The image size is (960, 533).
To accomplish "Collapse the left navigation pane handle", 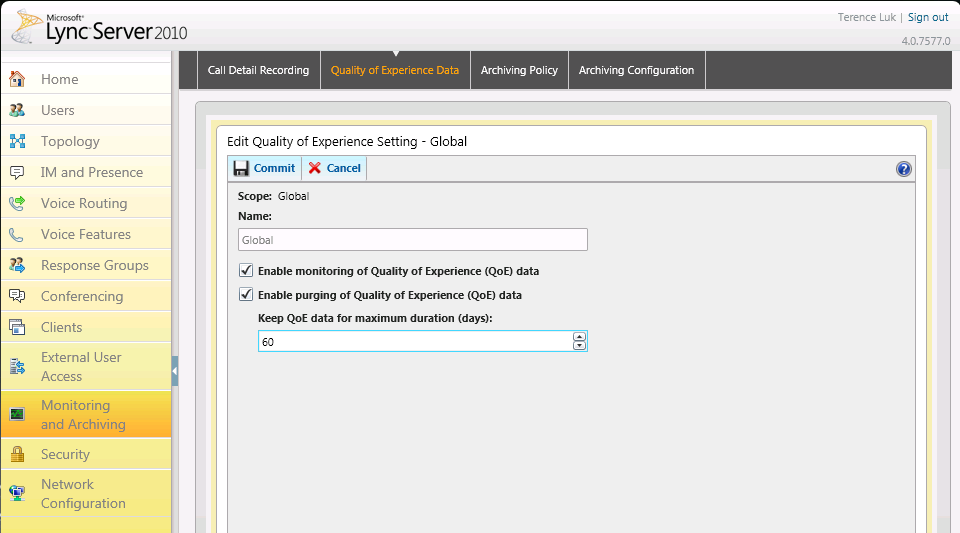I will click(175, 370).
